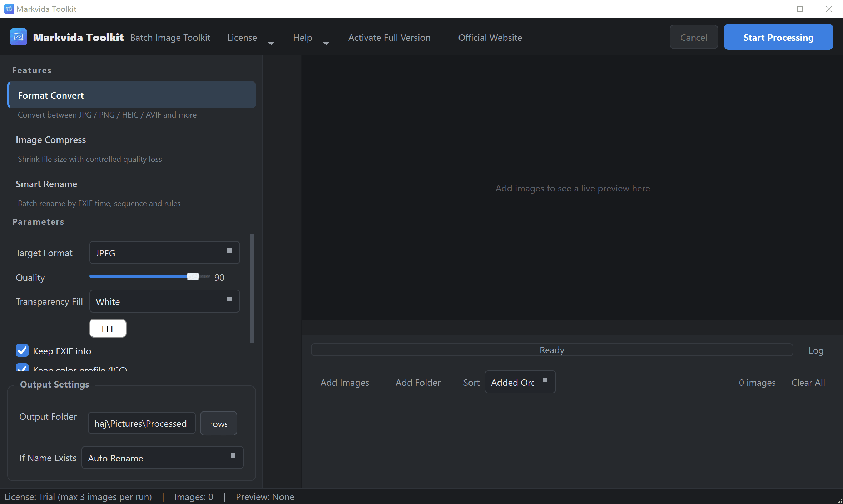Open the Log panel

pos(816,350)
